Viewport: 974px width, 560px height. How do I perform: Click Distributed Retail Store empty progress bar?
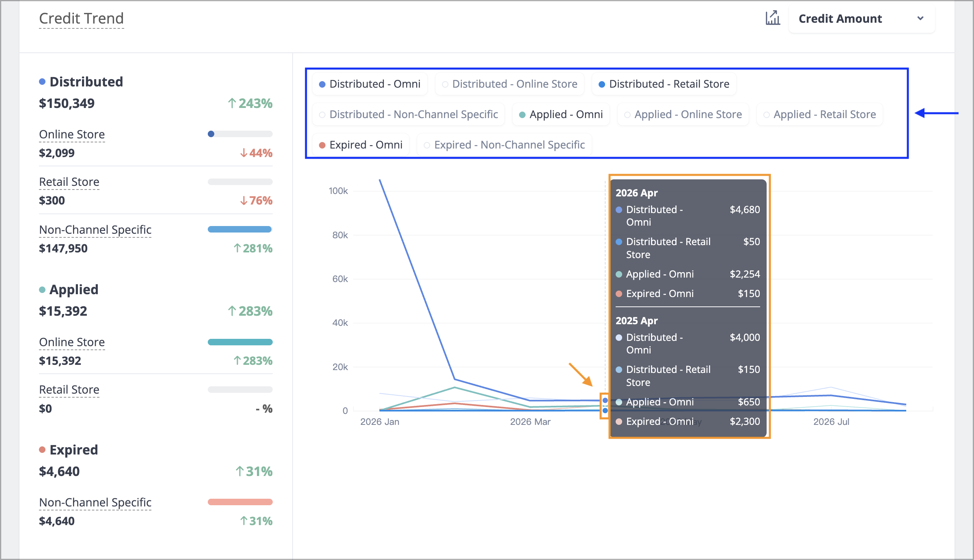(x=240, y=182)
